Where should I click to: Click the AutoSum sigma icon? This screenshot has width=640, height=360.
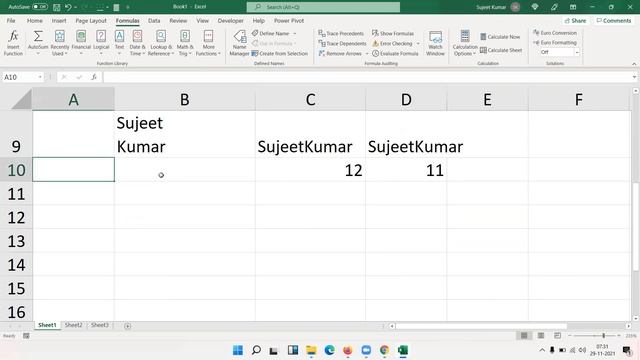[x=38, y=37]
